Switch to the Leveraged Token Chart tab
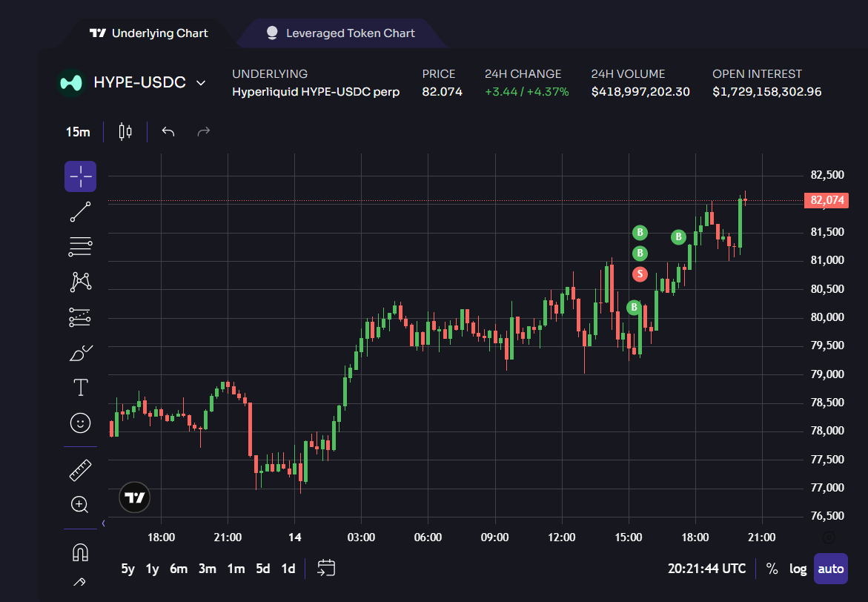Viewport: 868px width, 602px height. (340, 33)
